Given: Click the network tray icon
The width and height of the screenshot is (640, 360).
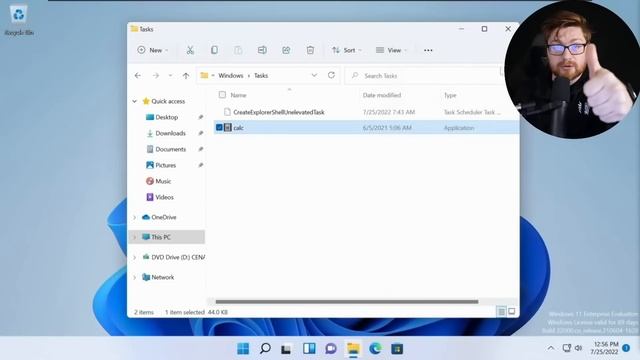Looking at the screenshot, I should coord(567,348).
